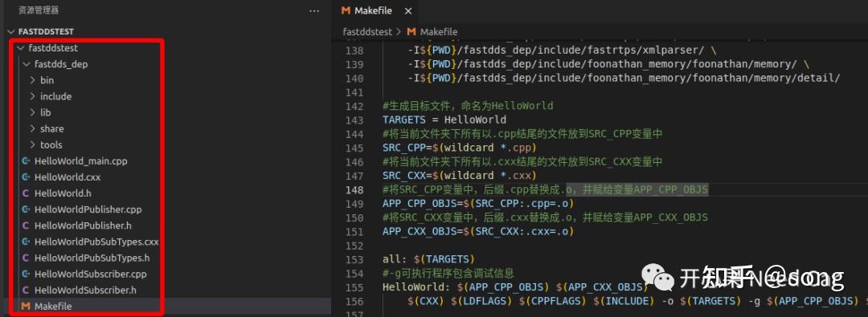
Task: Click the fastddstest breadcrumb segment
Action: tap(367, 32)
